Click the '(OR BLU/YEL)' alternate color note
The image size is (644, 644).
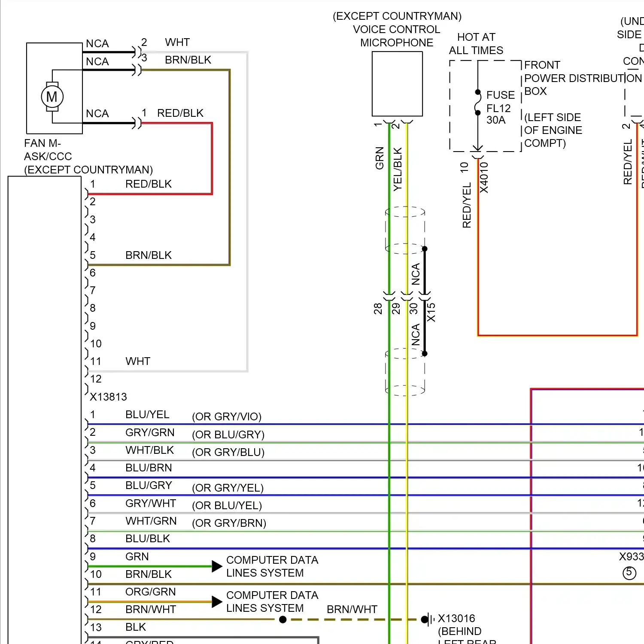click(x=227, y=505)
